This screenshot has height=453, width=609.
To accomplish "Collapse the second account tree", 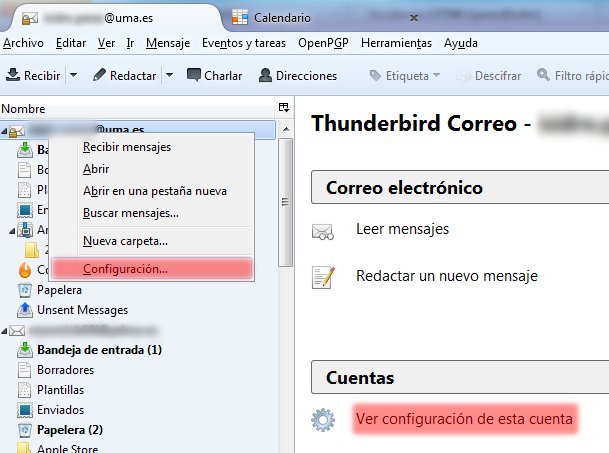I will (x=4, y=331).
